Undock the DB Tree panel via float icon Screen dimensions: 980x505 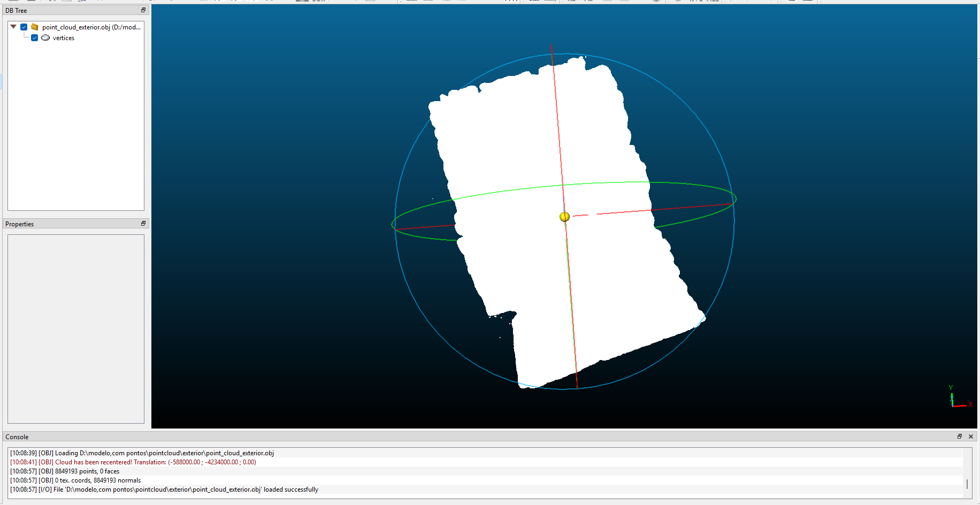click(143, 10)
